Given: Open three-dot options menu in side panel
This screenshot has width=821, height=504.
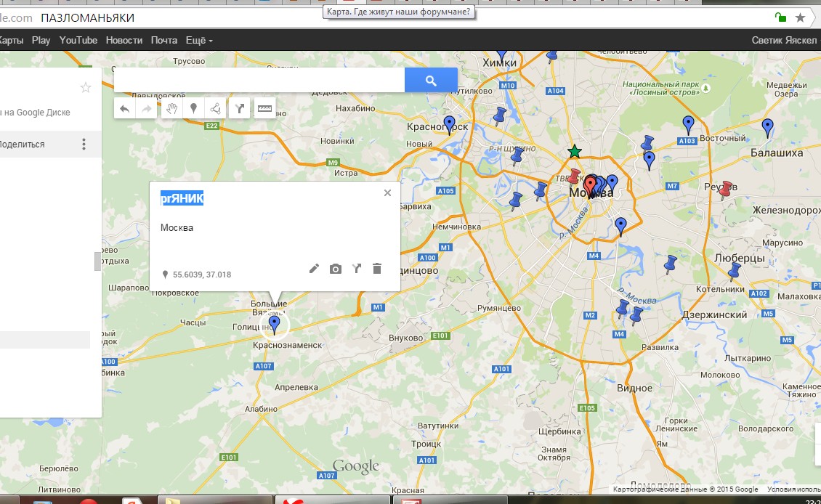Looking at the screenshot, I should click(x=84, y=145).
